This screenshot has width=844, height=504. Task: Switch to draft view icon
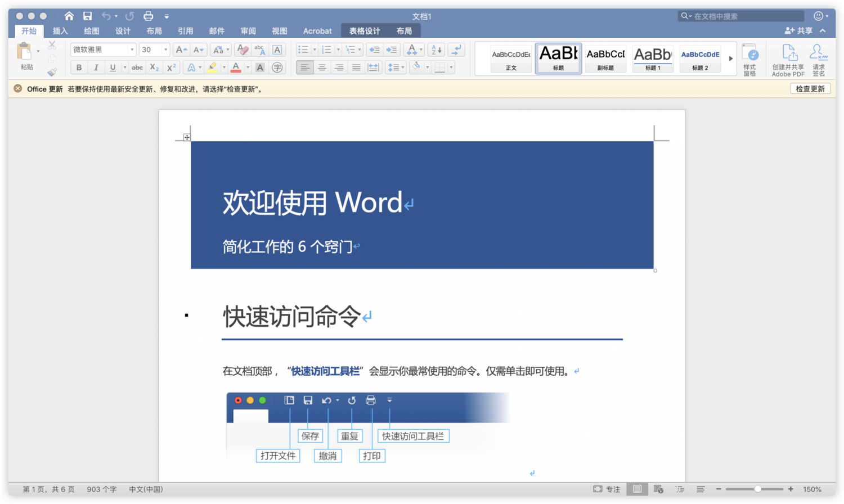click(x=701, y=489)
